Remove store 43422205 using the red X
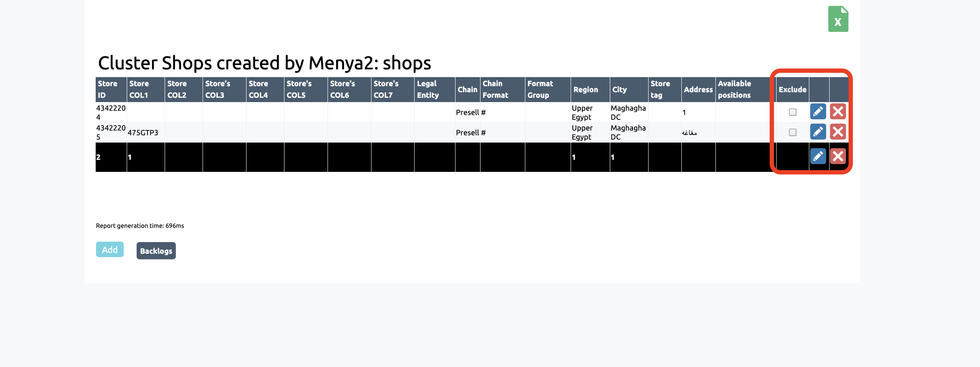The width and height of the screenshot is (980, 367). pyautogui.click(x=838, y=132)
